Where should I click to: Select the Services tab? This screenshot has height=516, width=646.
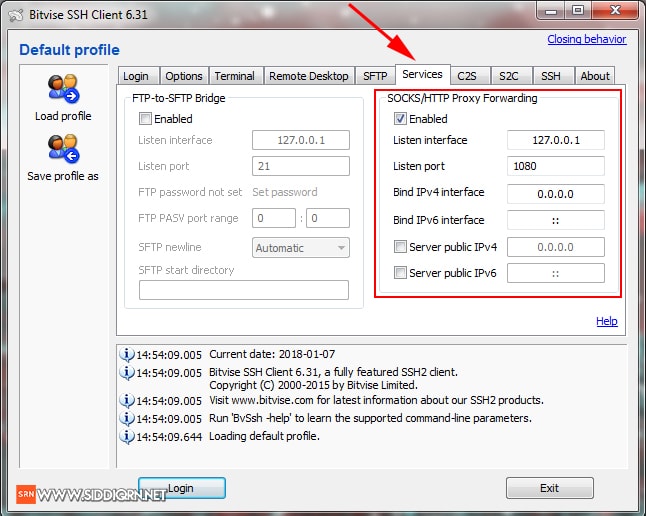(422, 75)
